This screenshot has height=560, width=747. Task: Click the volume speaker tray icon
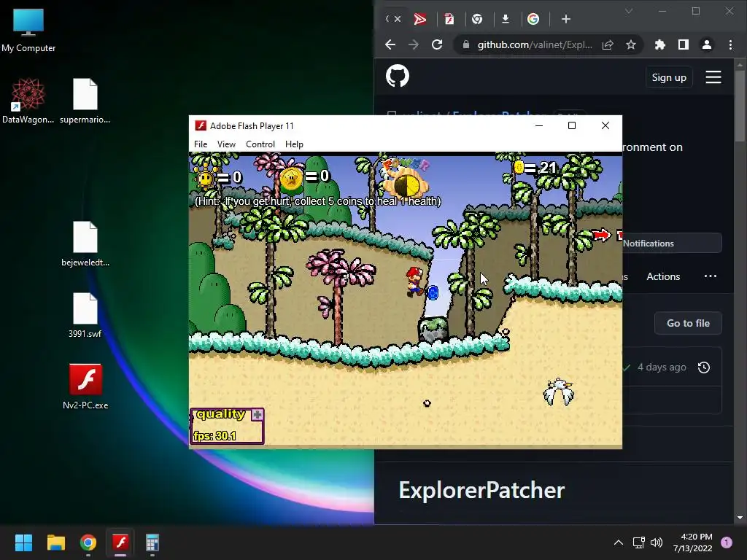657,542
